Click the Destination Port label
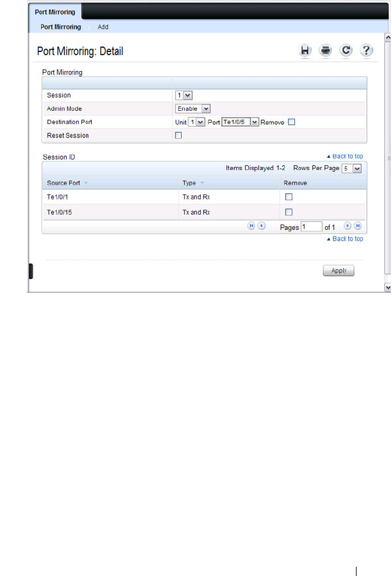Image resolution: width=392 pixels, height=576 pixels. pyautogui.click(x=70, y=122)
